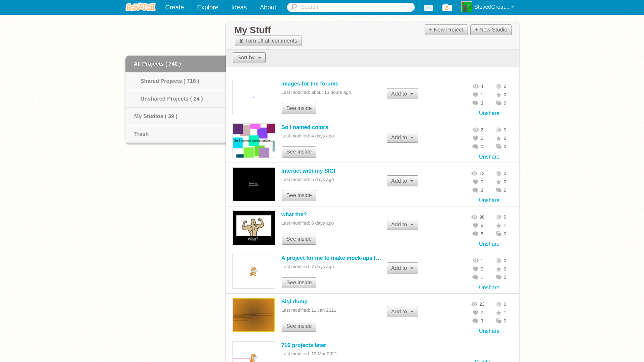Image resolution: width=644 pixels, height=362 pixels.
Task: Create a new project with '+ New Project'
Action: point(446,30)
